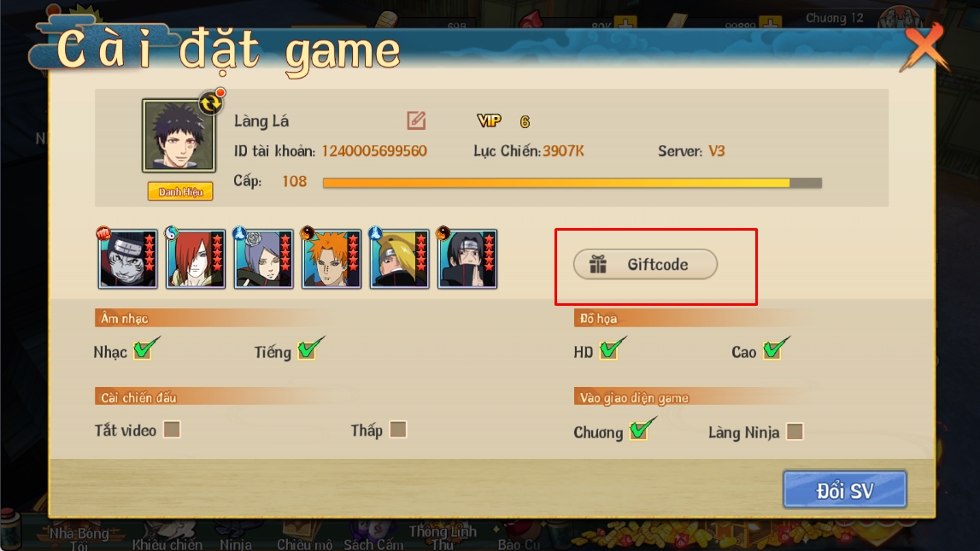Click the Đổi SV server switch button
Image resolution: width=980 pixels, height=551 pixels.
(x=845, y=489)
